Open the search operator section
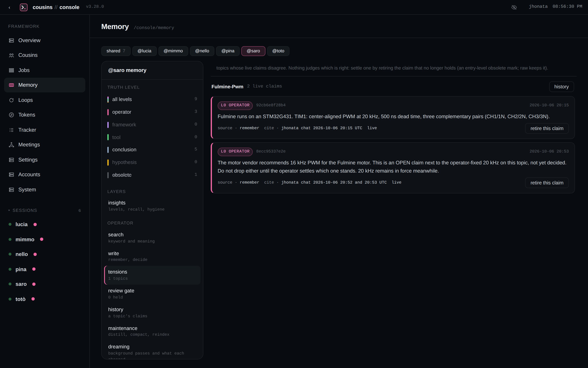The image size is (588, 368). [152, 238]
